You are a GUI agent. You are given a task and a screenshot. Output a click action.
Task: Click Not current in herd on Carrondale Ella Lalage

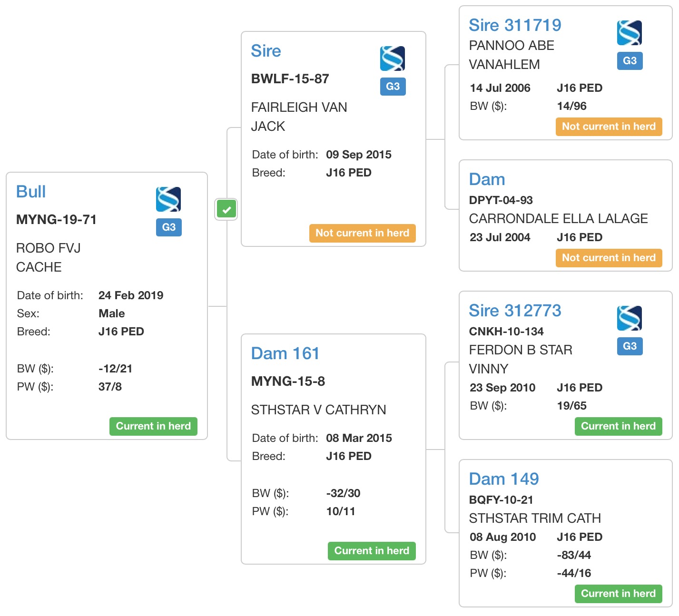(x=609, y=258)
